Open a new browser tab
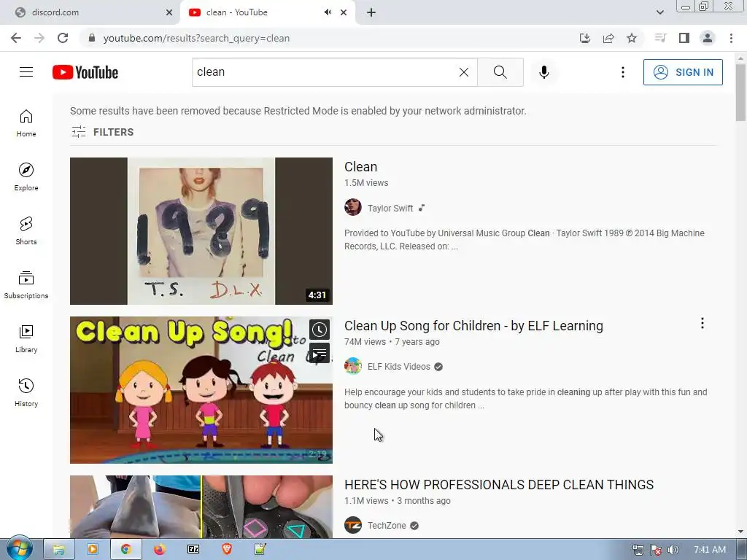The height and width of the screenshot is (560, 747). click(371, 12)
